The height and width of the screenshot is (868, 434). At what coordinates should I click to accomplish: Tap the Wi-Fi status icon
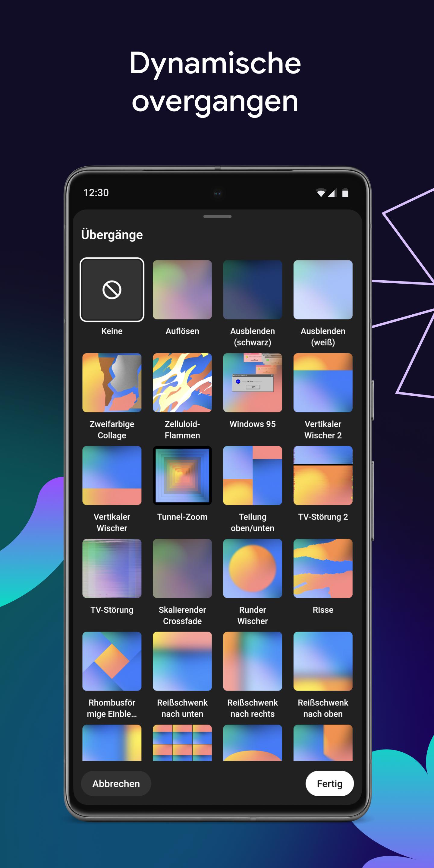click(321, 192)
